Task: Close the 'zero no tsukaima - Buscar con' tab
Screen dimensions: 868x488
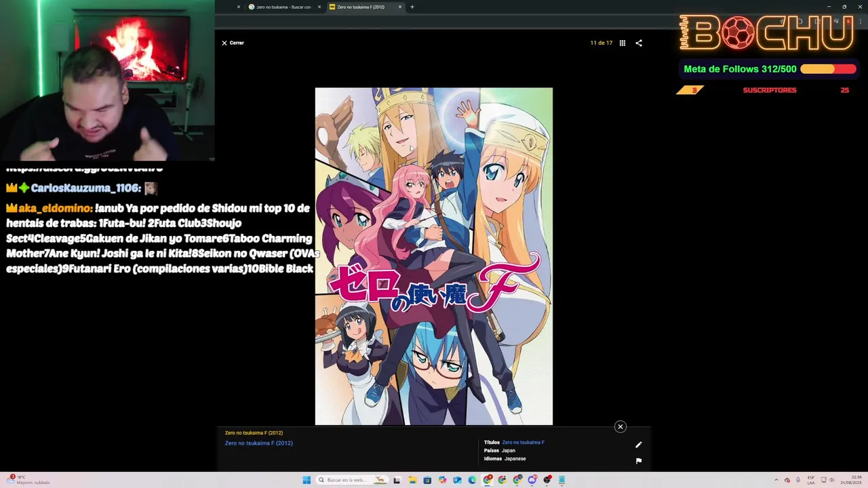Action: click(x=319, y=7)
